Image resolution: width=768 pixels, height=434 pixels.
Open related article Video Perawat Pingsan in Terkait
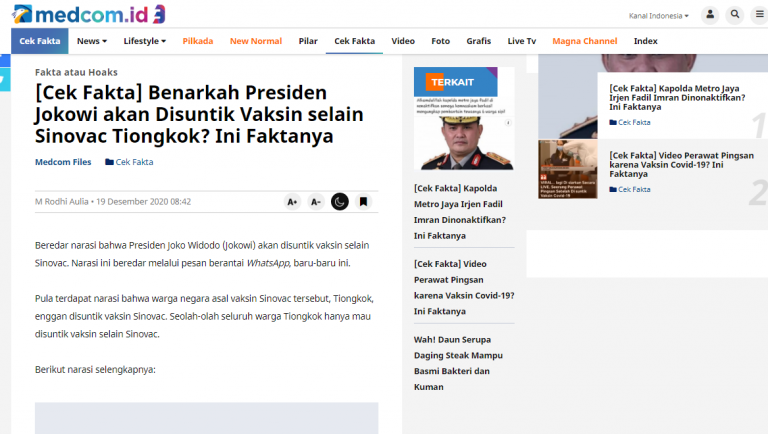(464, 288)
